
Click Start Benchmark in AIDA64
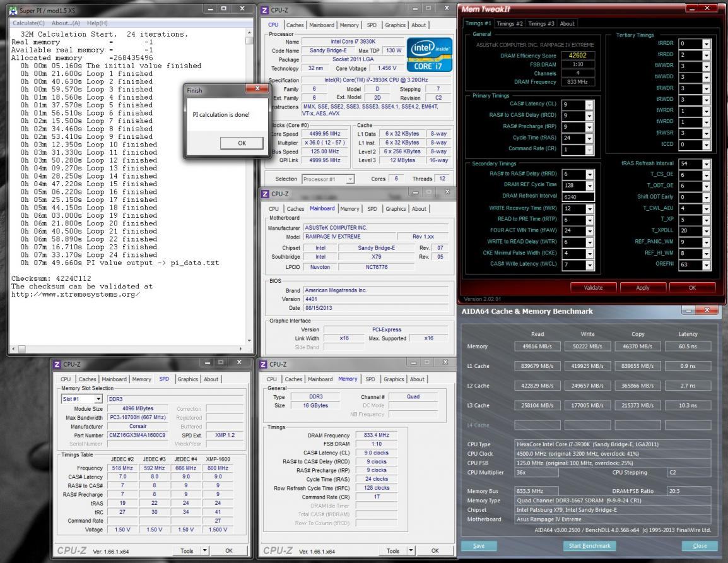point(590,546)
